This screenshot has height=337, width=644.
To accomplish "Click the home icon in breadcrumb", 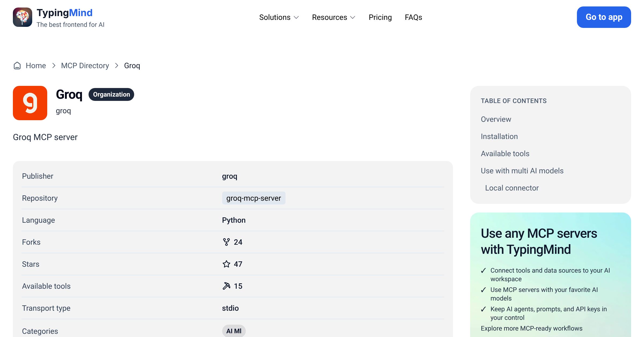I will point(17,66).
